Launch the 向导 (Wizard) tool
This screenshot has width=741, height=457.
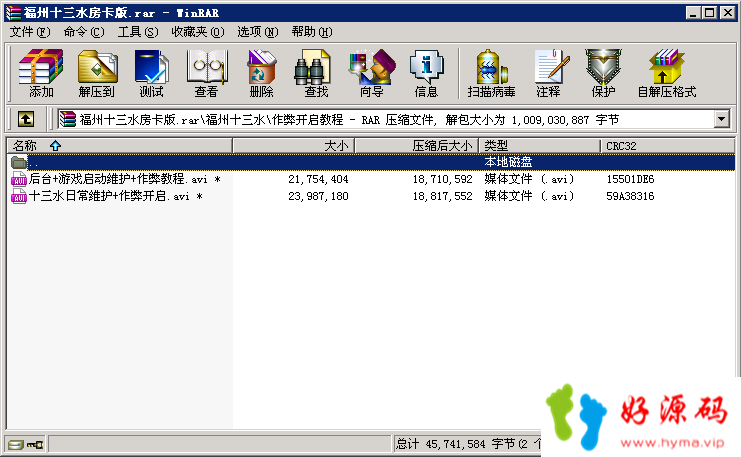click(x=371, y=73)
